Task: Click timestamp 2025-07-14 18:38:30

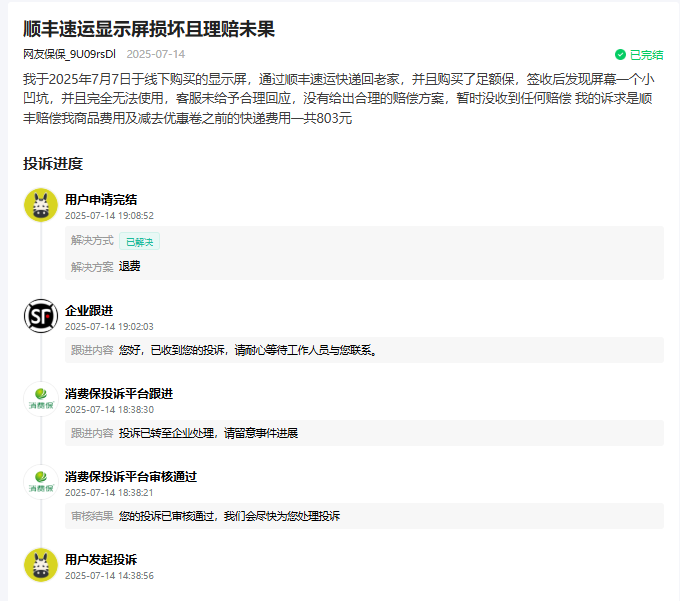Action: [109, 410]
